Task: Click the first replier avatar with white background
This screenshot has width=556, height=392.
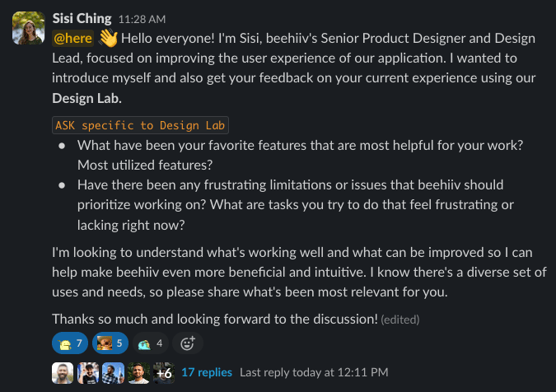Action: click(63, 373)
